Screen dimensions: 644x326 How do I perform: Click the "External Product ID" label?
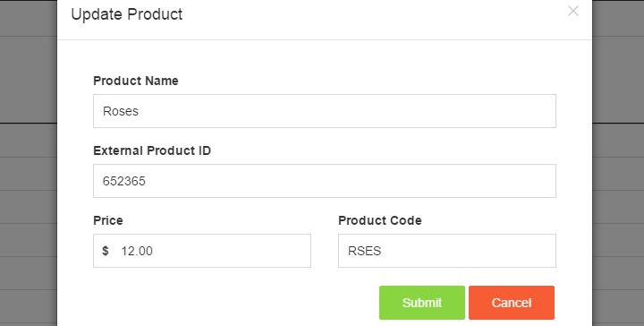(x=152, y=150)
